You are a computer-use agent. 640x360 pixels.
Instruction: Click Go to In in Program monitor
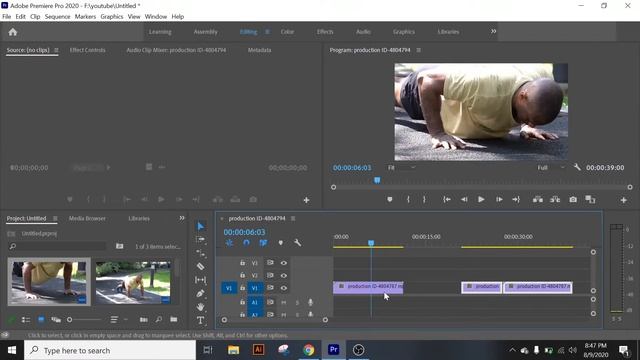pyautogui.click(x=447, y=200)
